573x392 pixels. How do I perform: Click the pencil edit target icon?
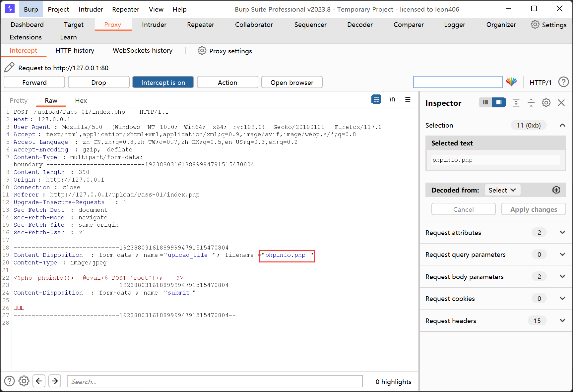[9, 67]
